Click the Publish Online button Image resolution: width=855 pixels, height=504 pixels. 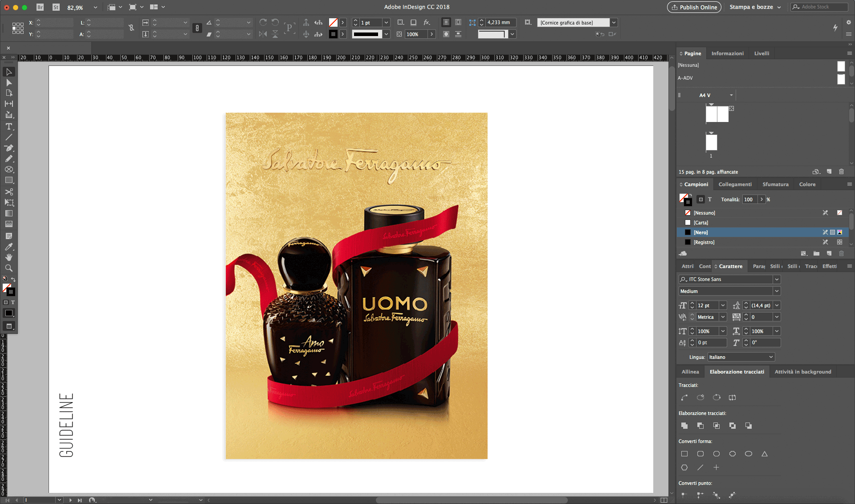point(694,7)
